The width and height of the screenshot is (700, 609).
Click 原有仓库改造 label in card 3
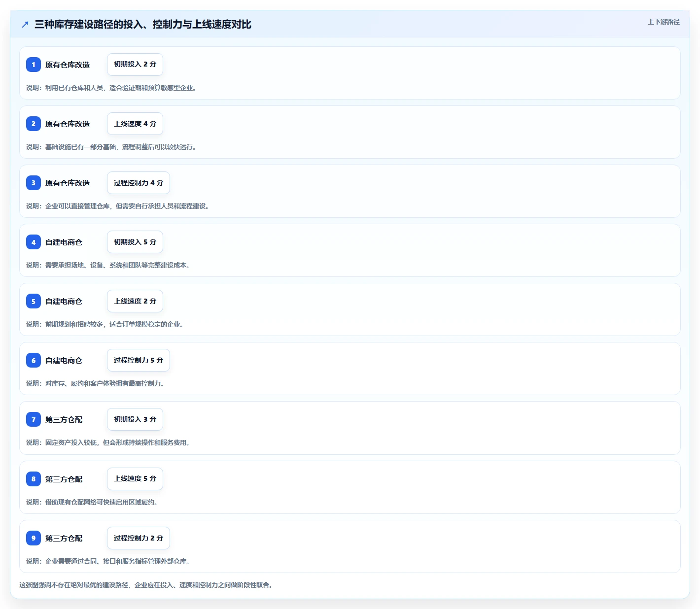[x=68, y=183]
